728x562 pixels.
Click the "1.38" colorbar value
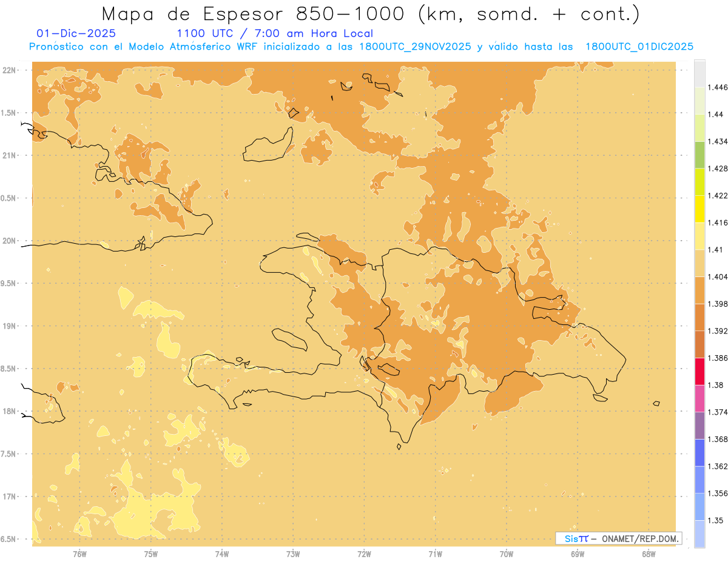coord(715,385)
